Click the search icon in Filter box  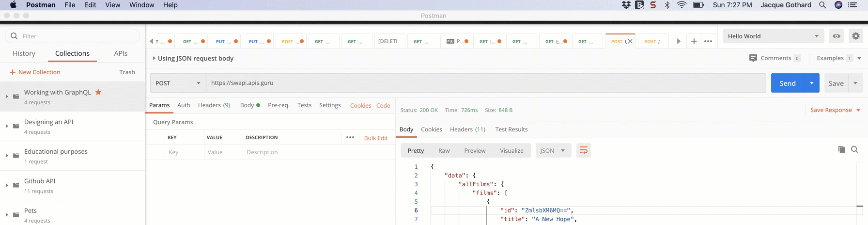coord(14,36)
